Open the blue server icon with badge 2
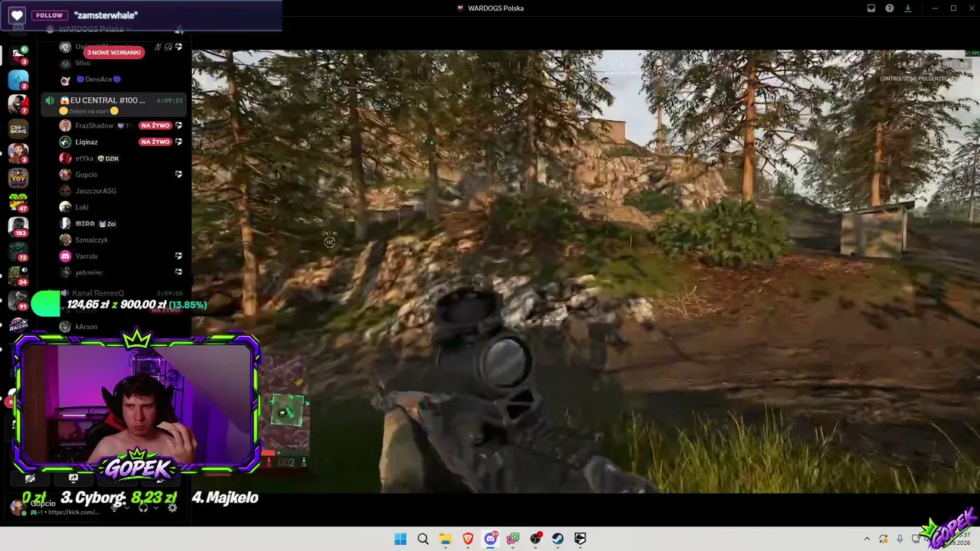This screenshot has height=551, width=980. pyautogui.click(x=18, y=80)
